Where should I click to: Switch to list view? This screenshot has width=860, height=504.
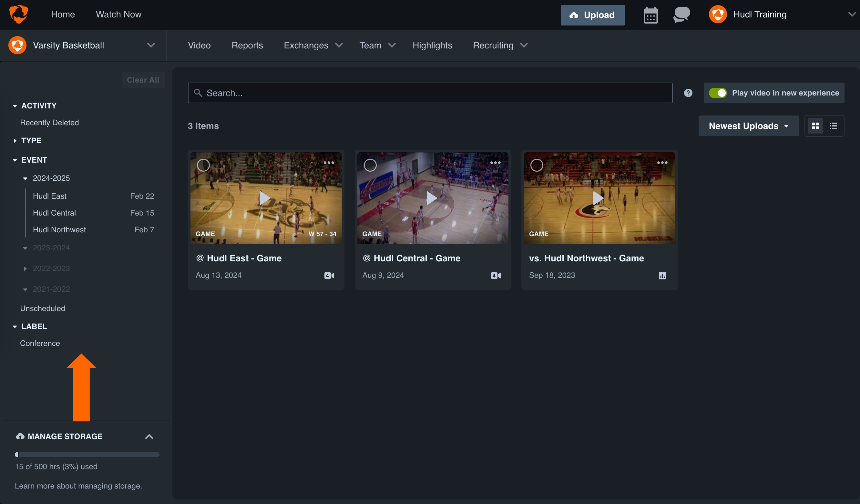click(x=834, y=126)
